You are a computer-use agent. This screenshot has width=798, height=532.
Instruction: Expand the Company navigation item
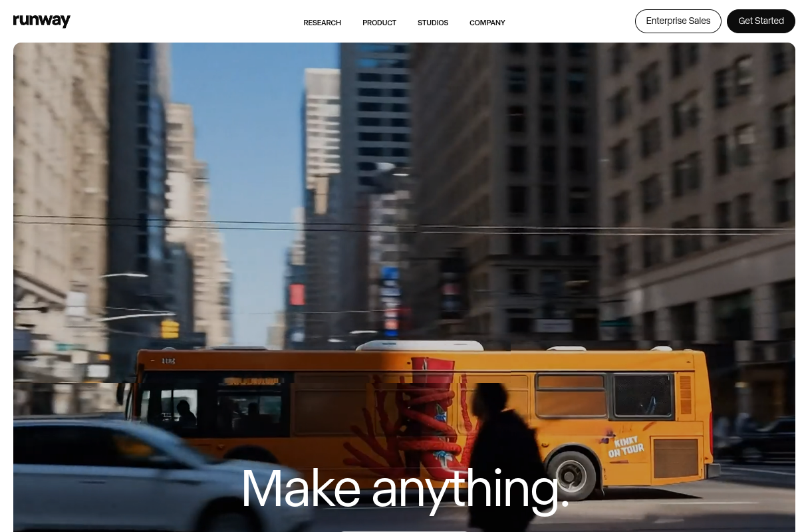coord(487,23)
